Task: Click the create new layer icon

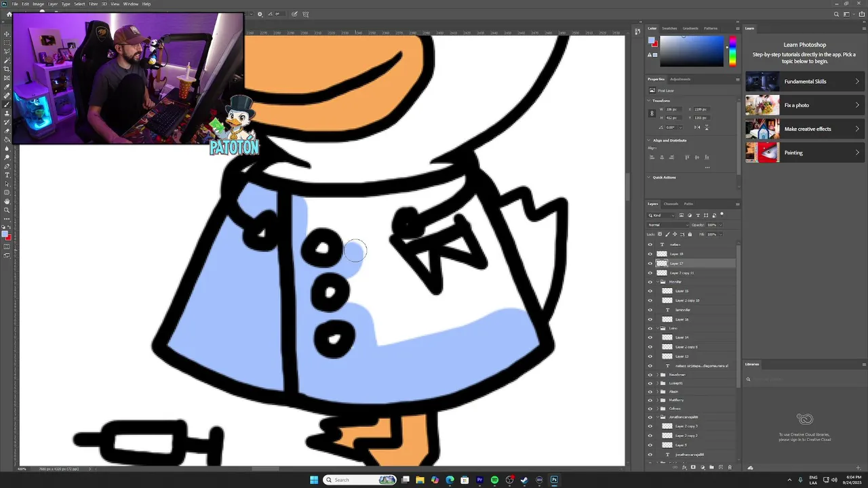Action: pos(721,467)
